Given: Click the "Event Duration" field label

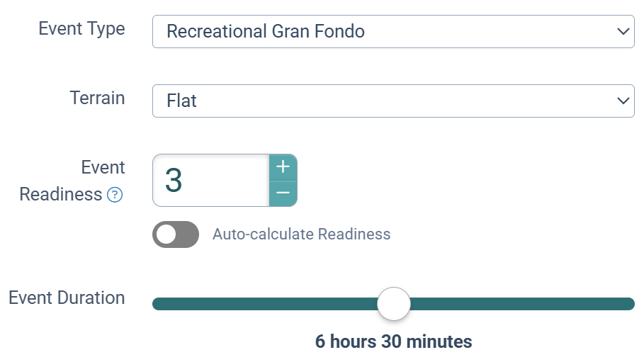Looking at the screenshot, I should coord(67,298).
